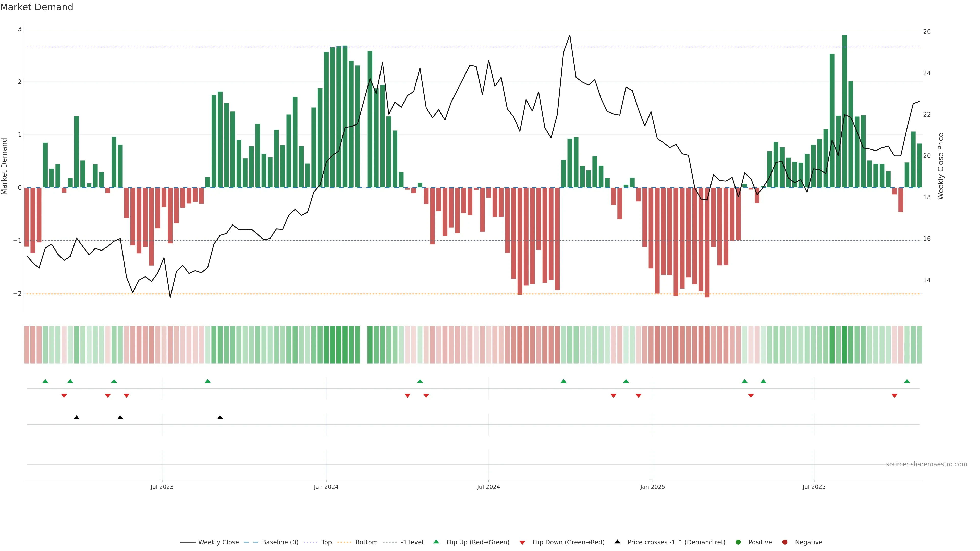Click the darkest green heatmap cell near Jul 2025
The height and width of the screenshot is (551, 980).
pyautogui.click(x=844, y=345)
